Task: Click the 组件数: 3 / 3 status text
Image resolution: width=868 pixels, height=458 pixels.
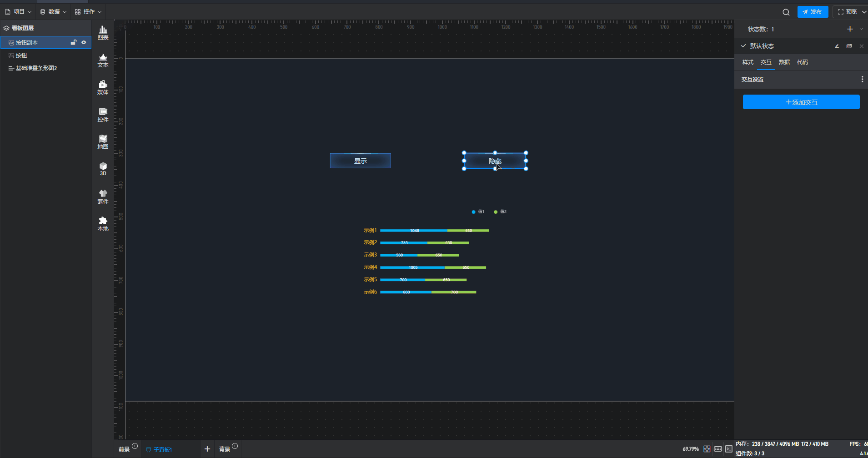Action: [750, 453]
